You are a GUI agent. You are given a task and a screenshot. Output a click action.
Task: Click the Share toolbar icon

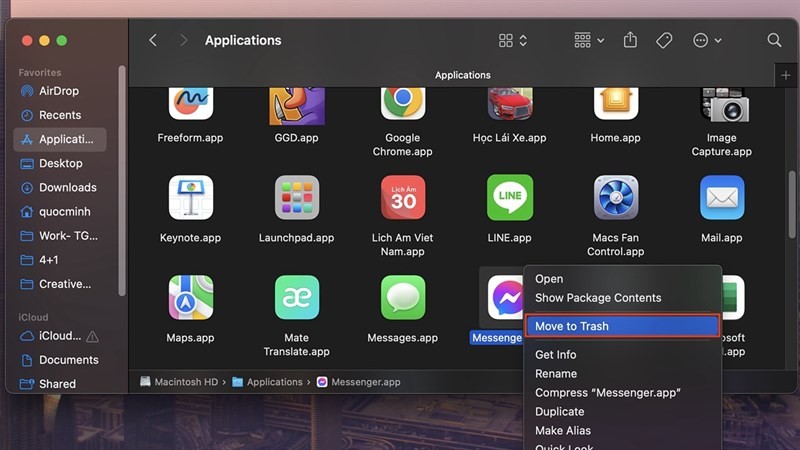[x=630, y=40]
